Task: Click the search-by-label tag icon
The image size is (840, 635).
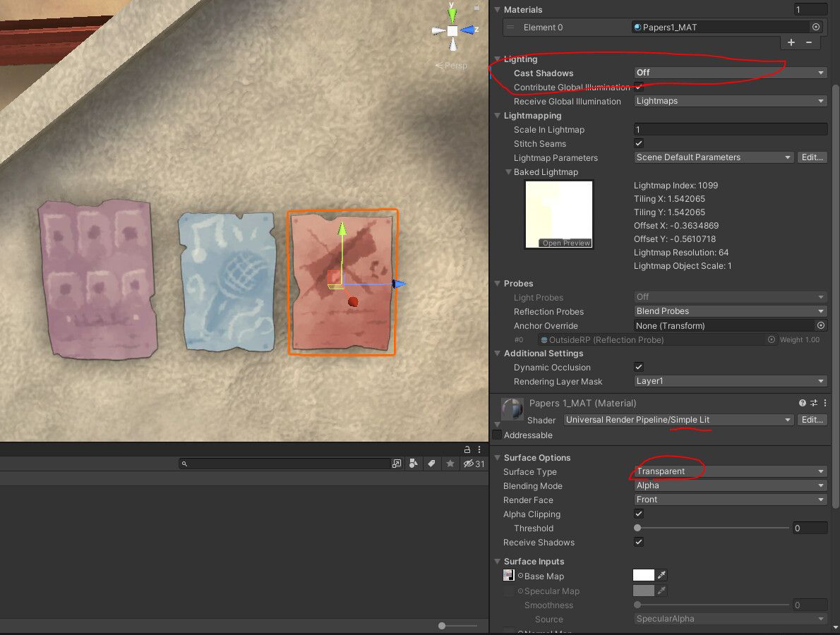Action: tap(431, 464)
